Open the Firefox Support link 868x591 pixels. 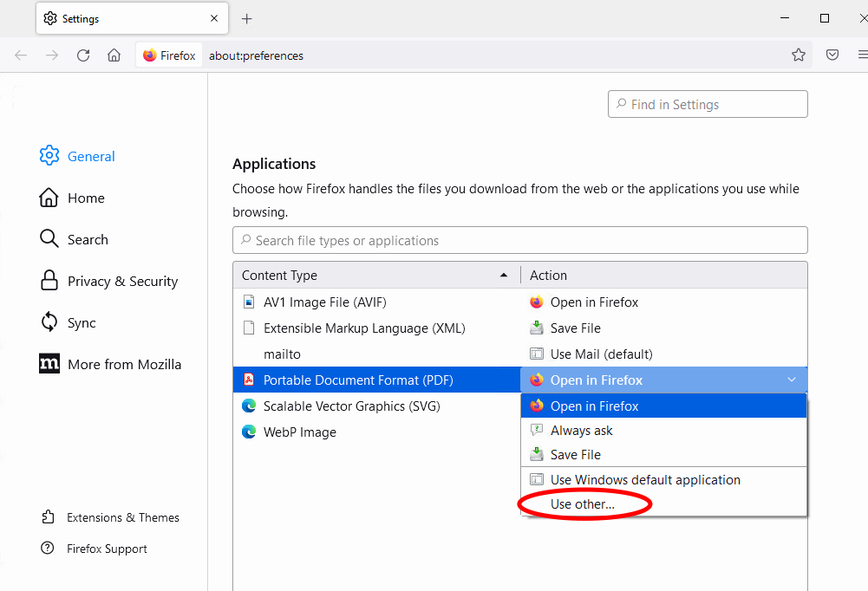pyautogui.click(x=107, y=549)
